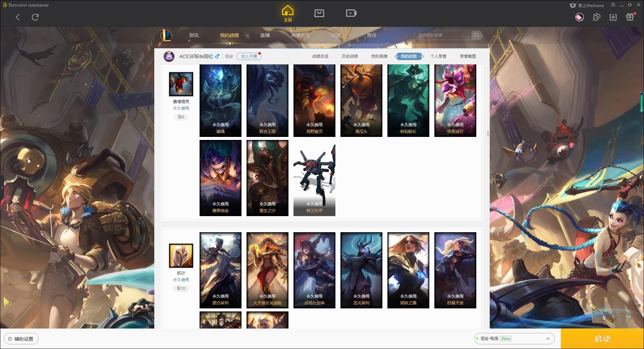The width and height of the screenshot is (644, 349).
Task: Open the 糖果使徒 skin card
Action: click(x=220, y=178)
